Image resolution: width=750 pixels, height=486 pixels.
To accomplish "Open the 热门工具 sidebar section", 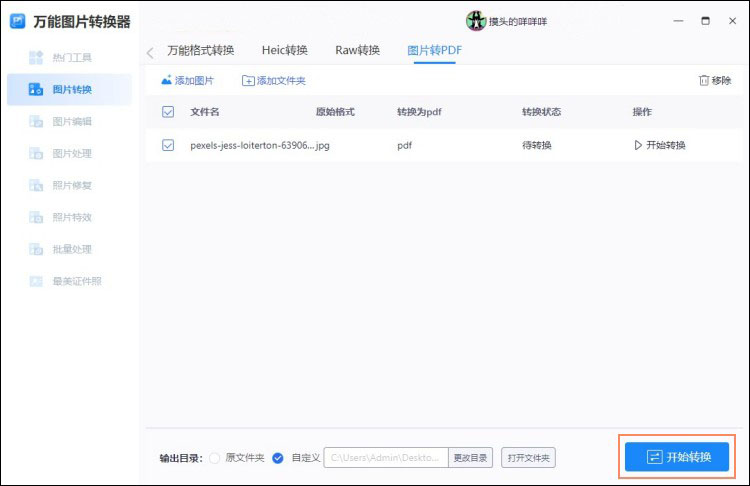I will pyautogui.click(x=60, y=57).
